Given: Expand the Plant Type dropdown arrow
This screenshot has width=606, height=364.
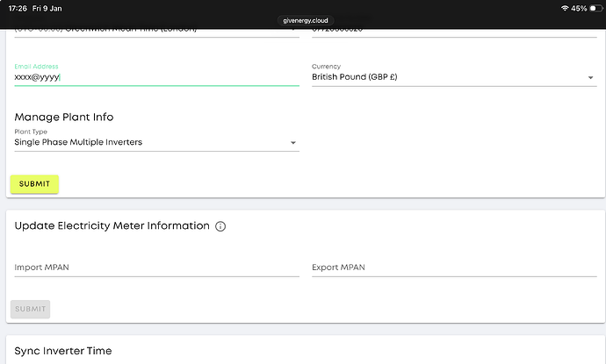Looking at the screenshot, I should [293, 143].
